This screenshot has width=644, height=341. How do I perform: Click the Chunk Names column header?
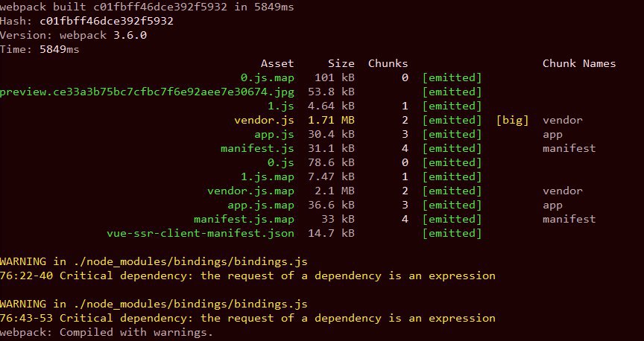point(579,63)
